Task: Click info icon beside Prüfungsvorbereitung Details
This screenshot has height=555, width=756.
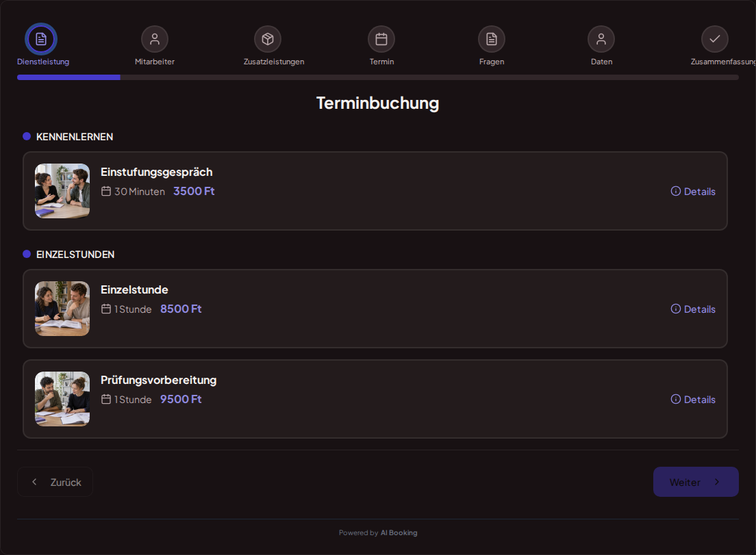Action: (676, 400)
